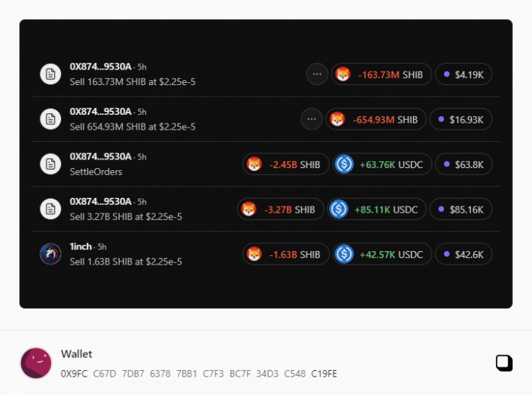The width and height of the screenshot is (532, 395).
Task: Select the -2.45B SHIB token chip
Action: click(x=286, y=165)
